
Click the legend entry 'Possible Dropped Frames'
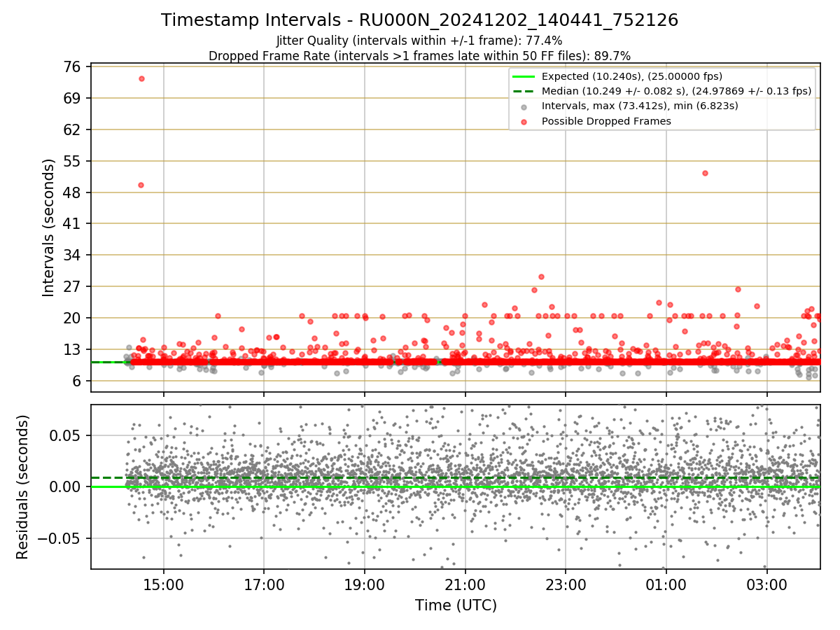(606, 121)
